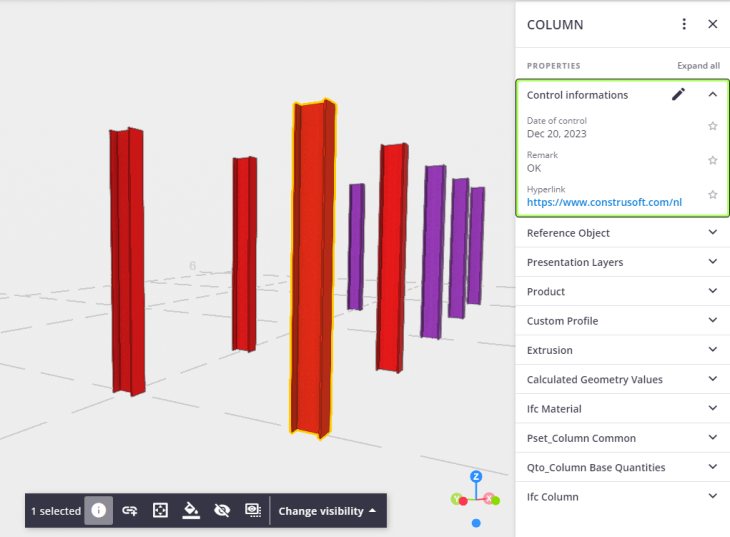The image size is (730, 537).
Task: Select the leftmost red column
Action: (127, 260)
